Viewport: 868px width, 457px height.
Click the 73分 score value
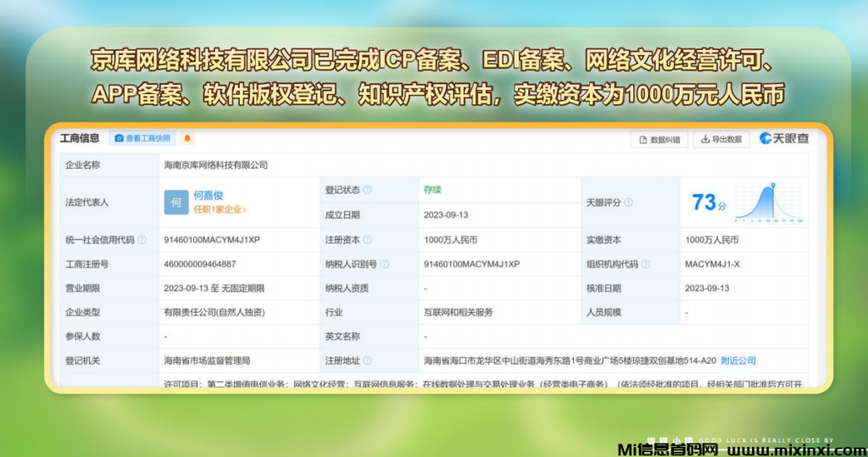709,203
